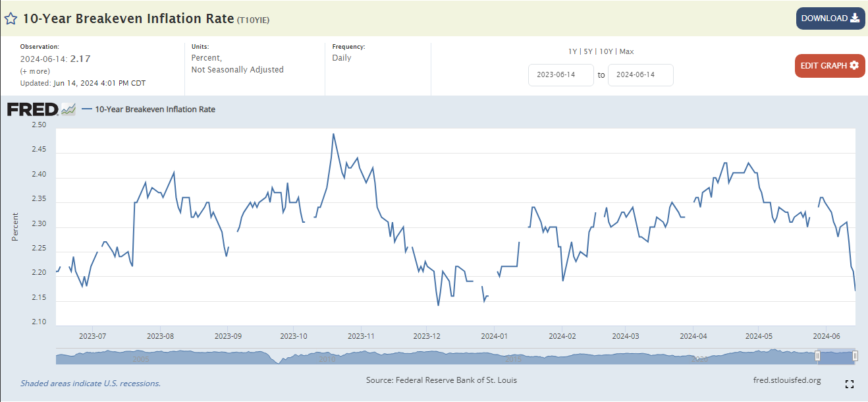
Task: Click the blue legend line marker
Action: pos(86,109)
